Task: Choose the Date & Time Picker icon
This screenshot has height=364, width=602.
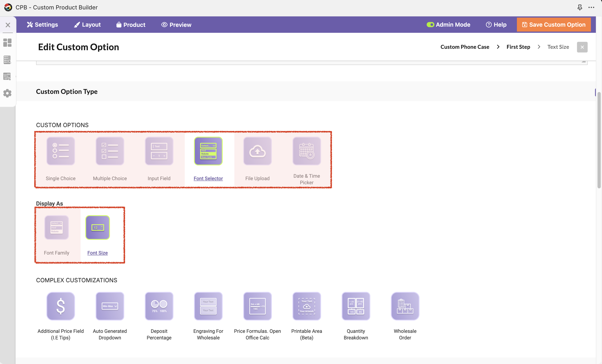Action: (306, 151)
